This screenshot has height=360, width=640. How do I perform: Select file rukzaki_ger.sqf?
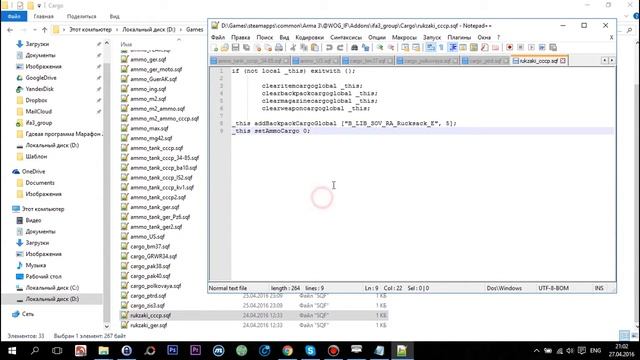coord(149,325)
